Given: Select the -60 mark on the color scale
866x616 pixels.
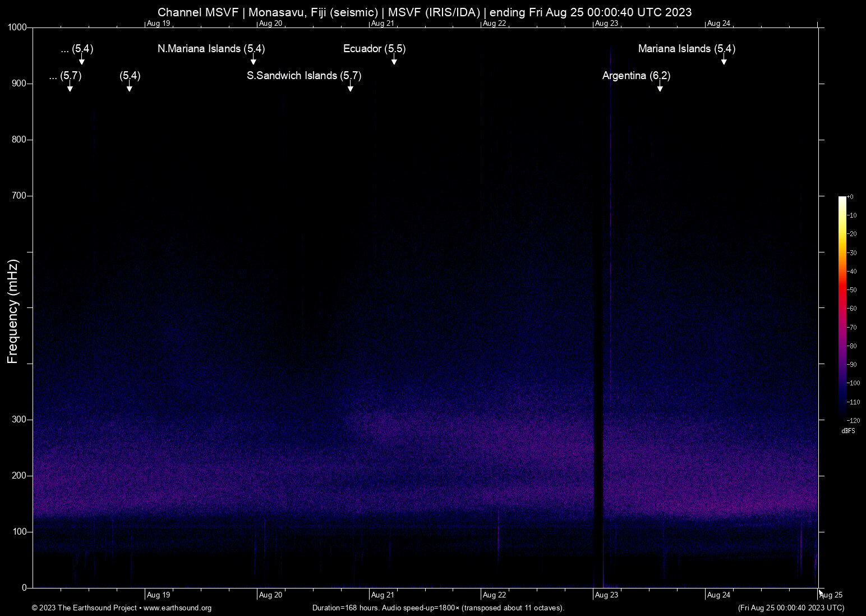Looking at the screenshot, I should point(852,309).
